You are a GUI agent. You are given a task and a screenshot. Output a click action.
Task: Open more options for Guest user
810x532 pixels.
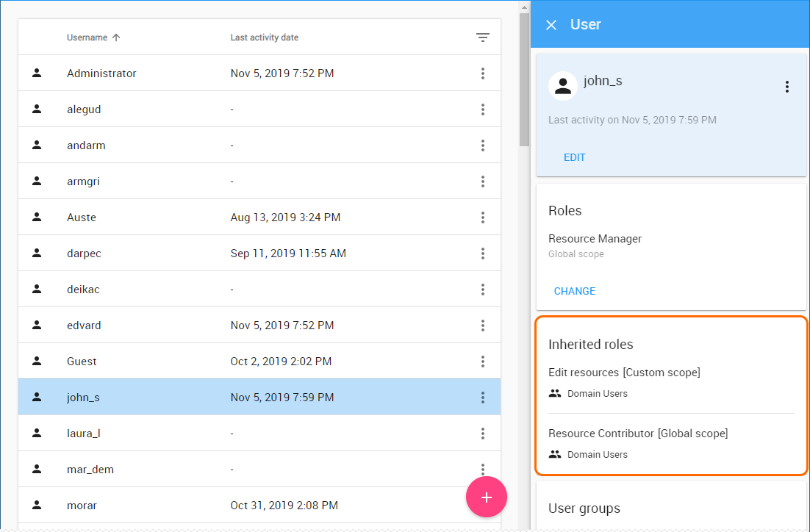(x=483, y=362)
